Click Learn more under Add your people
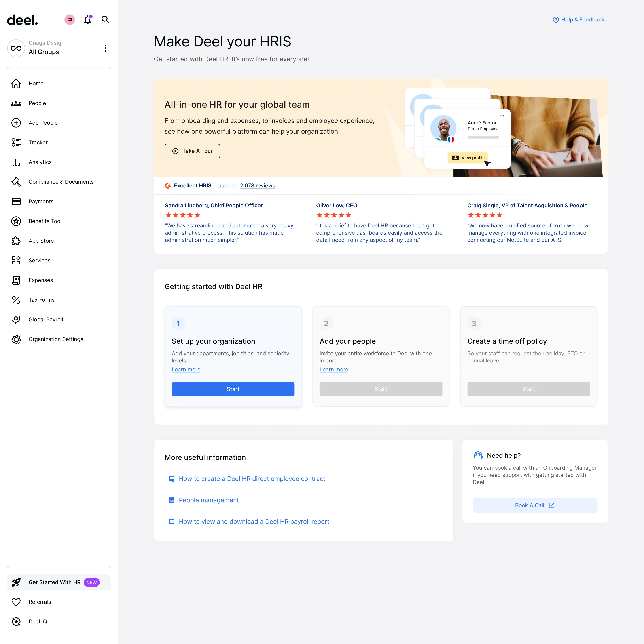Viewport: 644px width, 644px height. click(x=334, y=370)
